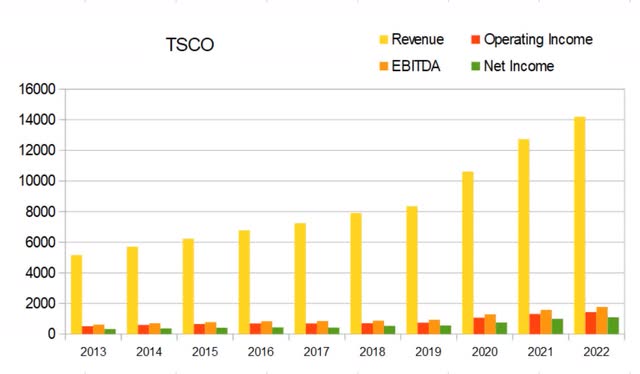Select the Net Income legend label
Viewport: 640px width, 374px height.
[x=519, y=66]
